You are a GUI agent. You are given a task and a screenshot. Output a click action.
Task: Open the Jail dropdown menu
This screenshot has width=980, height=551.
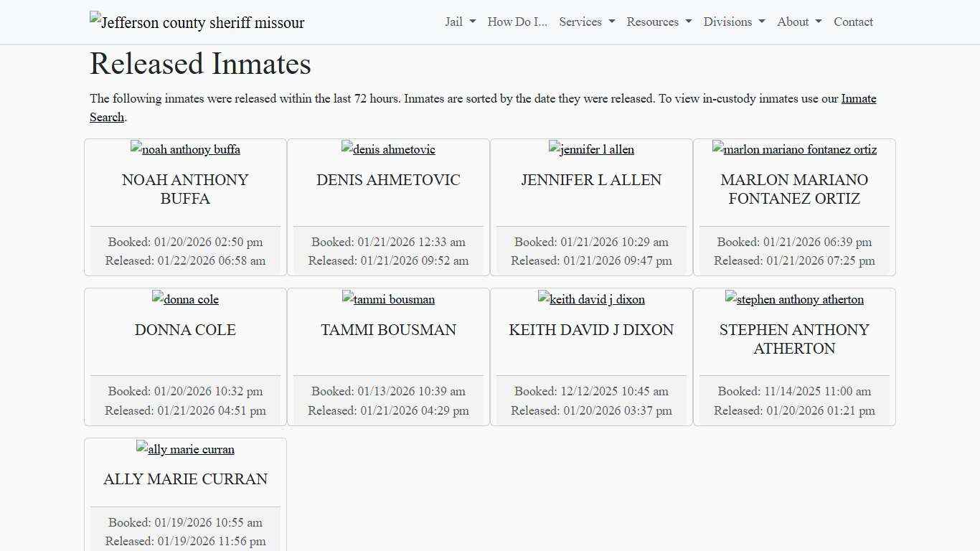458,22
